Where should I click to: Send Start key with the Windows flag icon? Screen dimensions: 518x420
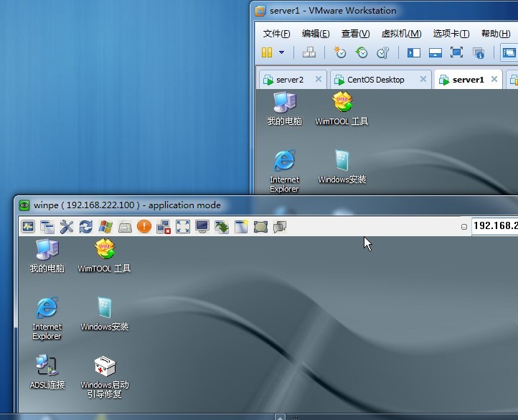click(105, 227)
